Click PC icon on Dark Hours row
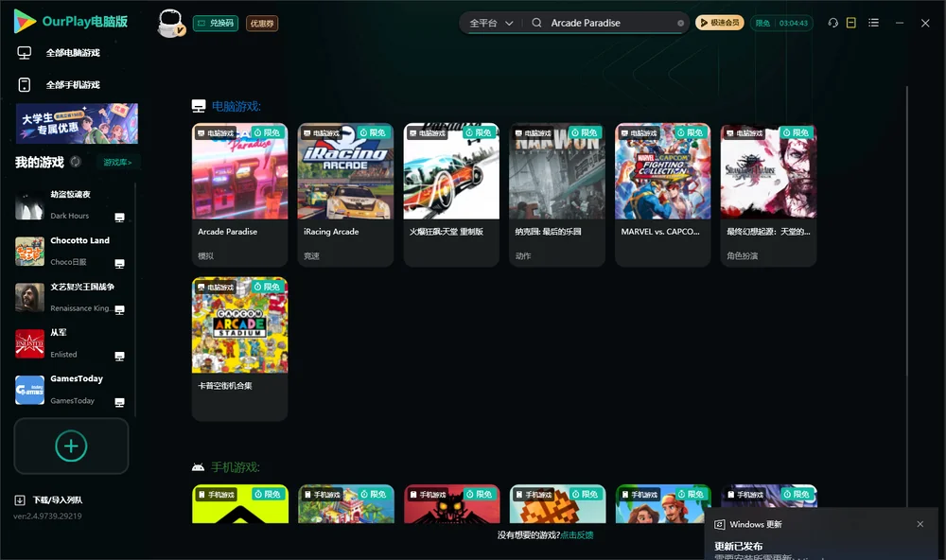Viewport: 946px width, 560px height. [x=119, y=218]
